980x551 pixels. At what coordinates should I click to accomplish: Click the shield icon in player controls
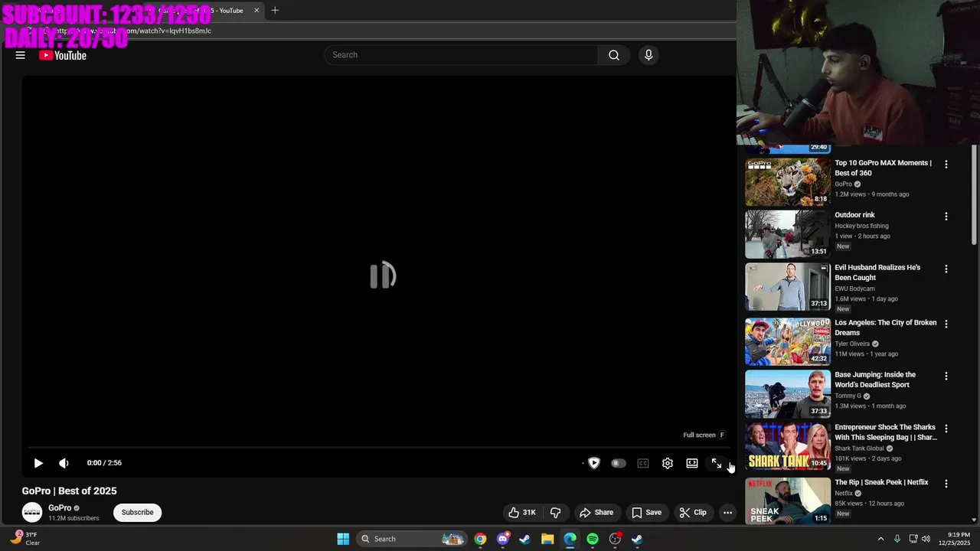(x=594, y=463)
